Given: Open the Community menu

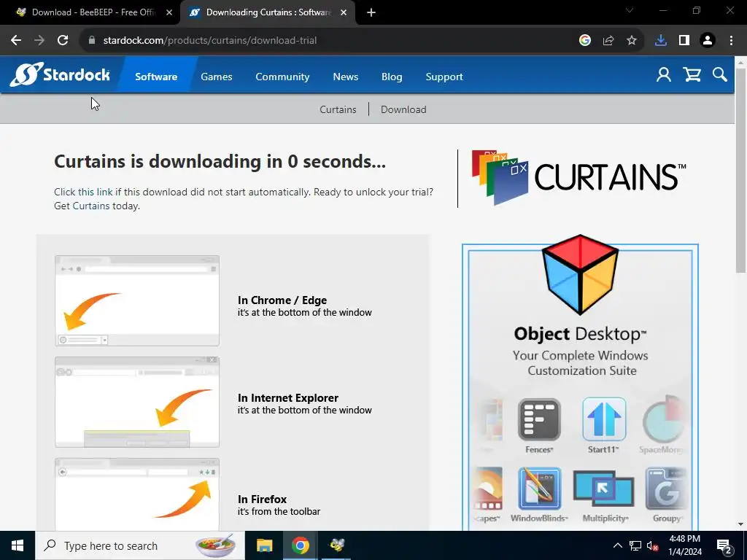Looking at the screenshot, I should (282, 77).
